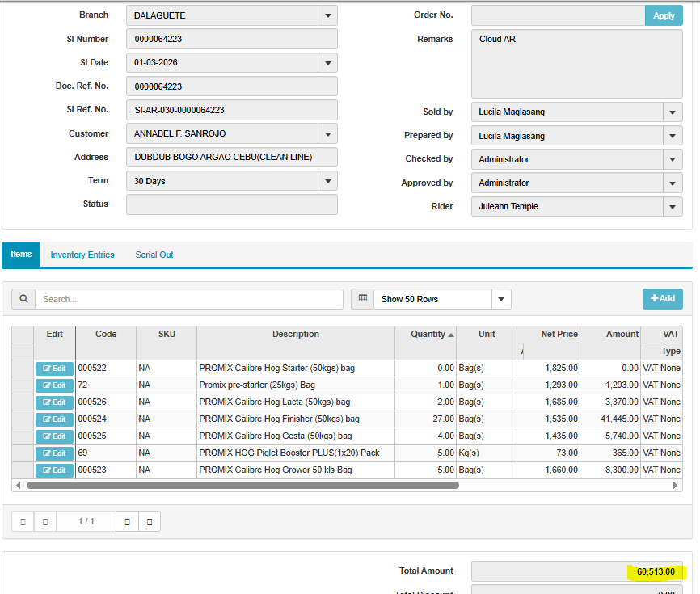Open the Rider dropdown for Juleann Temple
This screenshot has width=700, height=594.
673,207
